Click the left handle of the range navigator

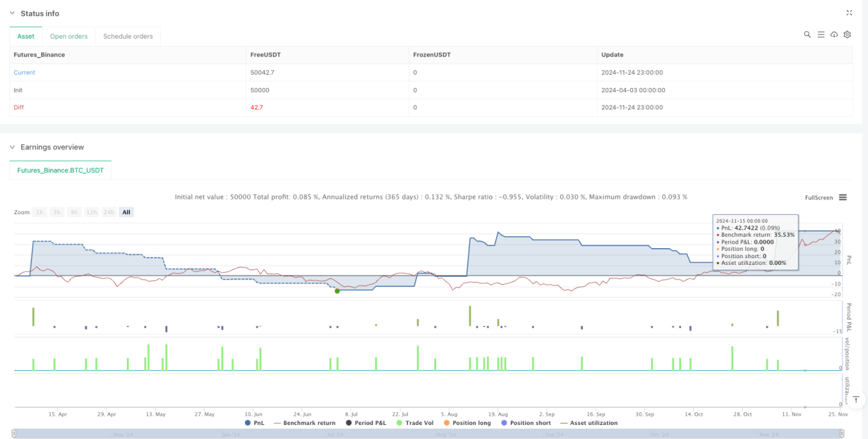pos(15,434)
